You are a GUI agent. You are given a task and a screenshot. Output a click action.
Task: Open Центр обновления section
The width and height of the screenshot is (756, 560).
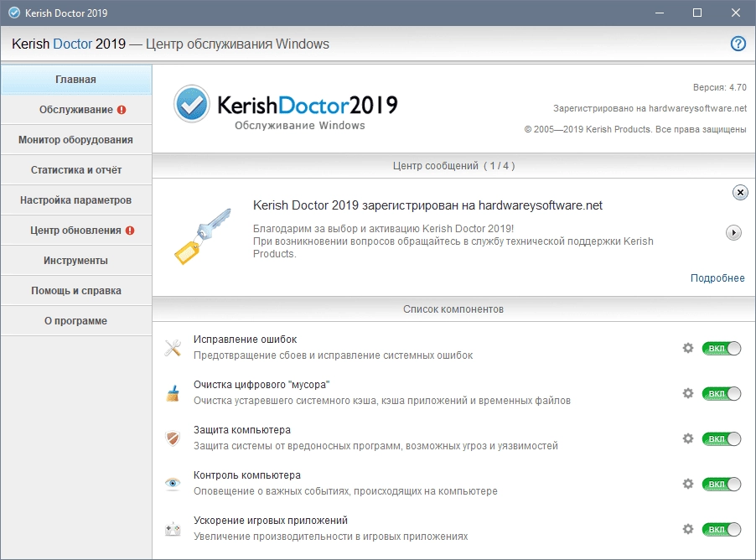pyautogui.click(x=75, y=231)
